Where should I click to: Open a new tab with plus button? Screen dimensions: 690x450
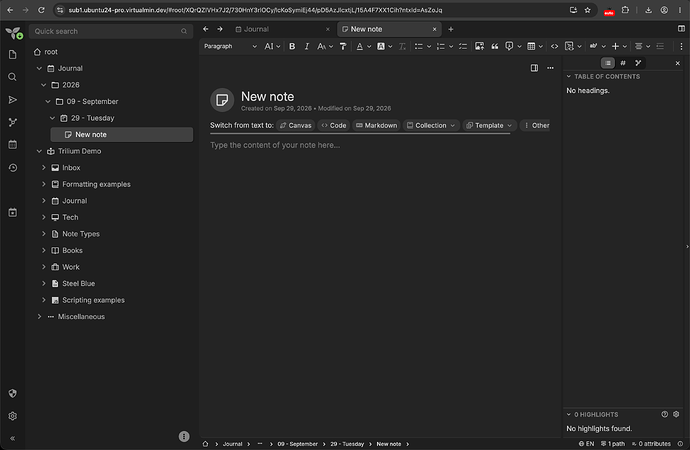(x=451, y=29)
